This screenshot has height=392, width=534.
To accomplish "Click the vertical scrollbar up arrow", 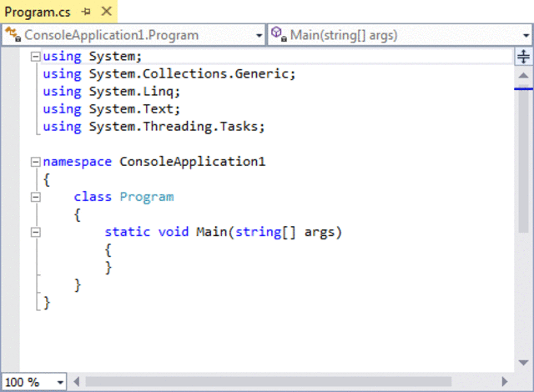I will click(523, 76).
